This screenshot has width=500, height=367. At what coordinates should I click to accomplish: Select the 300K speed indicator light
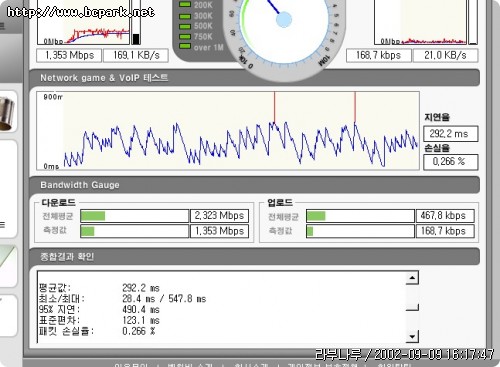[185, 16]
